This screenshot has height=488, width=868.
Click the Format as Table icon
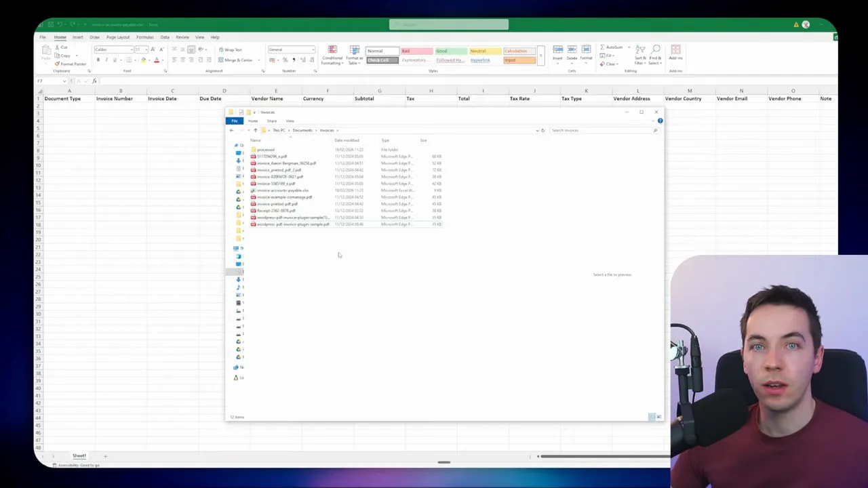(355, 56)
